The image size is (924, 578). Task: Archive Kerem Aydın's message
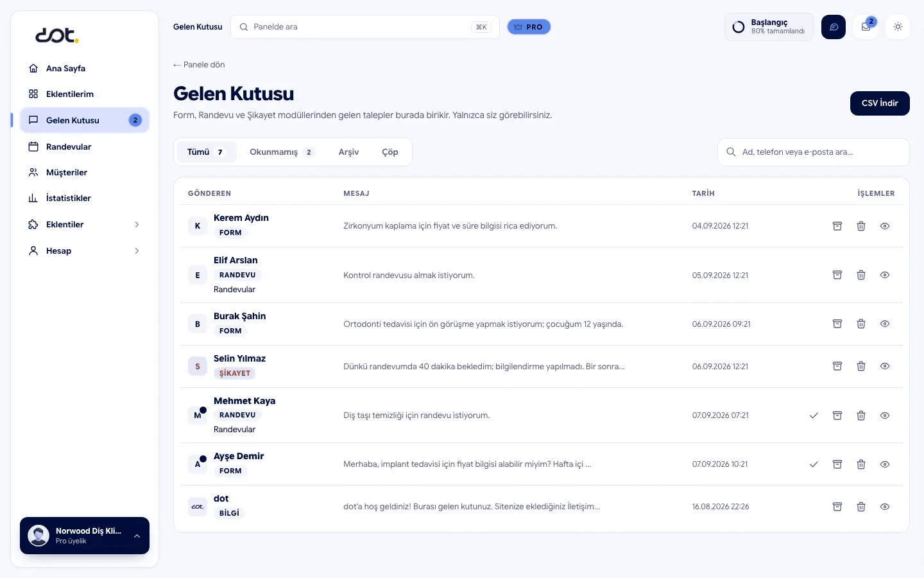pyautogui.click(x=837, y=226)
